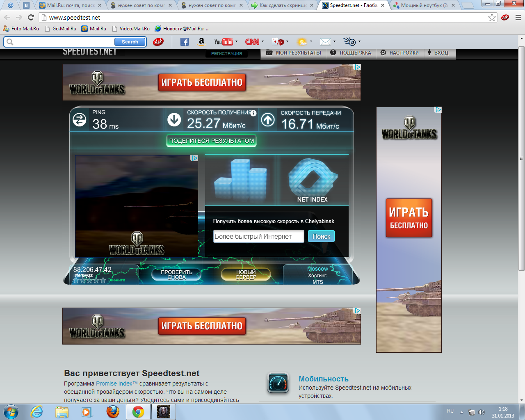Click the Video.Mail.Ru bookmark
The width and height of the screenshot is (525, 420).
coord(130,29)
